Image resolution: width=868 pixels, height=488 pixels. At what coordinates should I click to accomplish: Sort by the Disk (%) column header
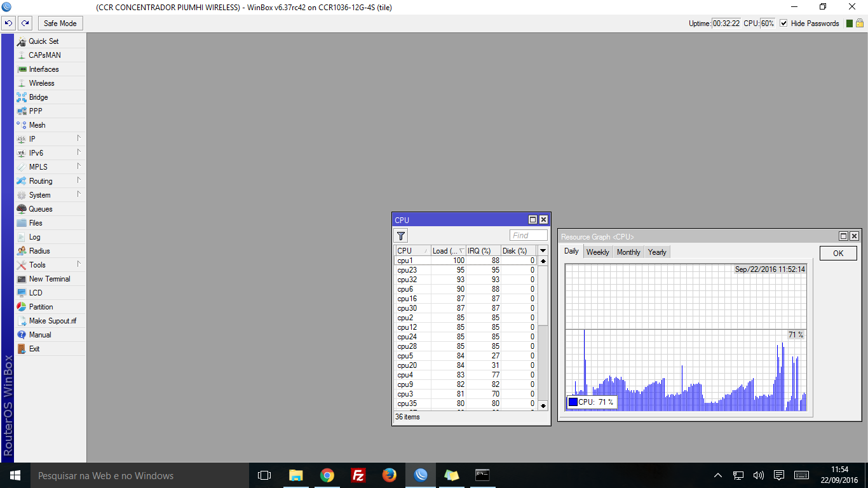click(x=518, y=251)
